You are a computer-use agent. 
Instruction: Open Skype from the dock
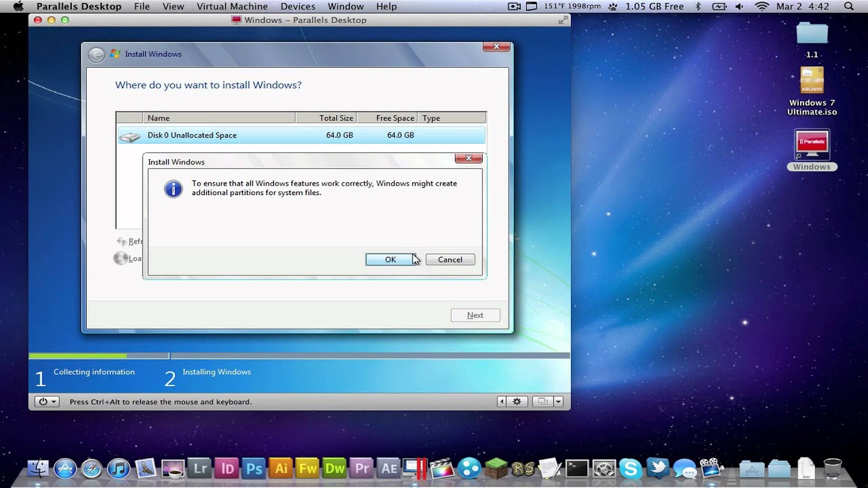click(x=631, y=468)
